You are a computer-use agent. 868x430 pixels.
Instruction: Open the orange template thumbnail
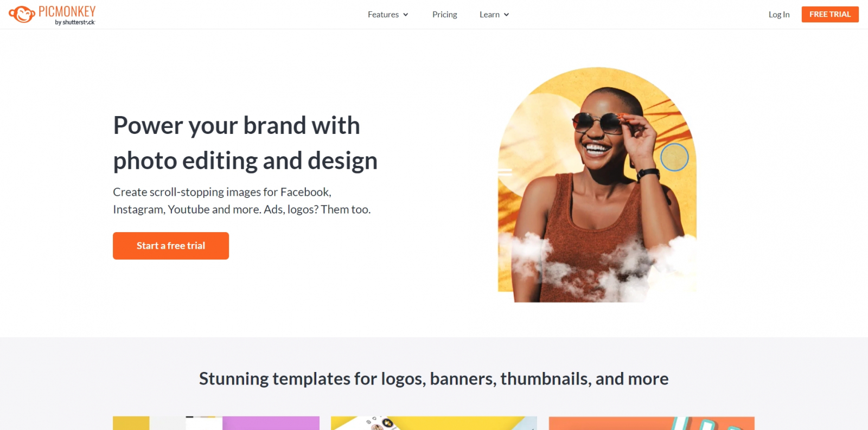652,423
